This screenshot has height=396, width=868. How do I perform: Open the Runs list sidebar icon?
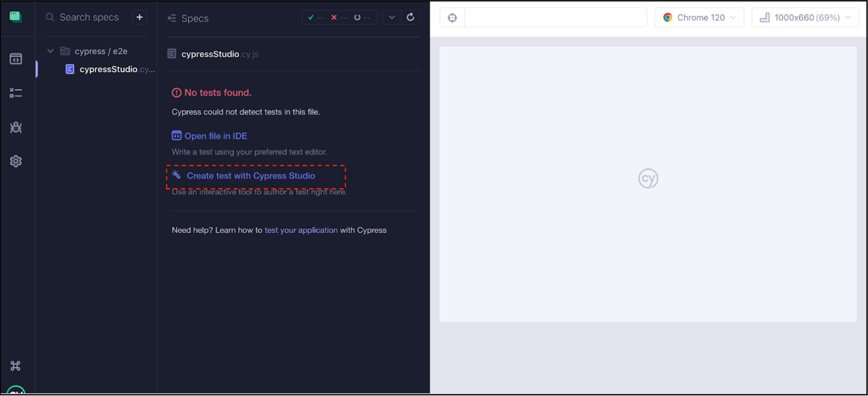coord(16,93)
